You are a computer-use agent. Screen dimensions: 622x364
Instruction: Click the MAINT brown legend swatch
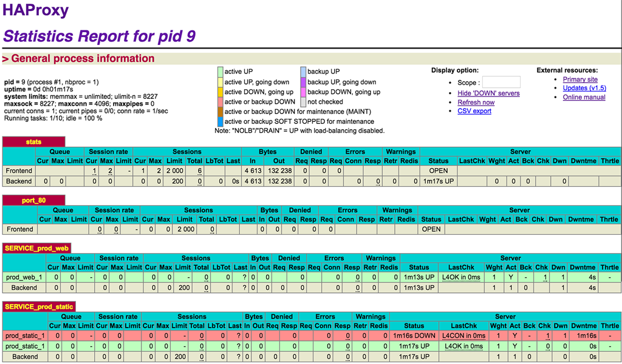(220, 112)
